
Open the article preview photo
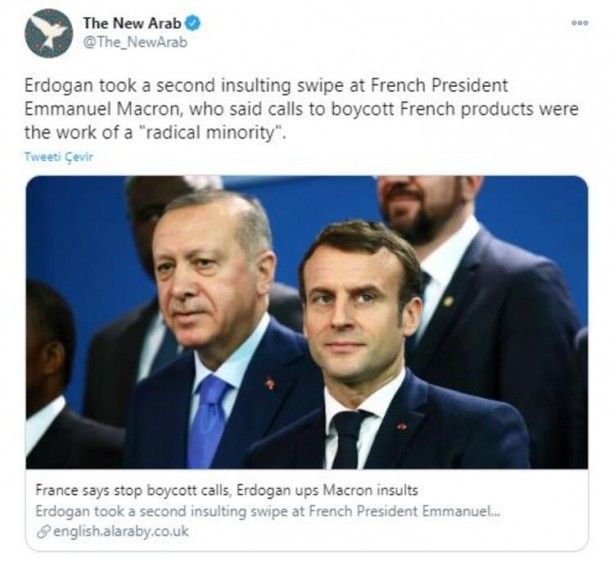(x=307, y=322)
